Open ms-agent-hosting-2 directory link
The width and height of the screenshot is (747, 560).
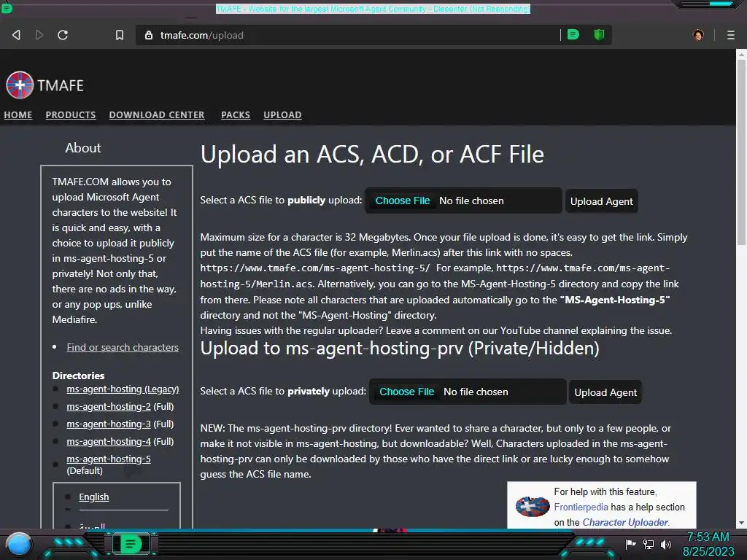click(x=109, y=407)
